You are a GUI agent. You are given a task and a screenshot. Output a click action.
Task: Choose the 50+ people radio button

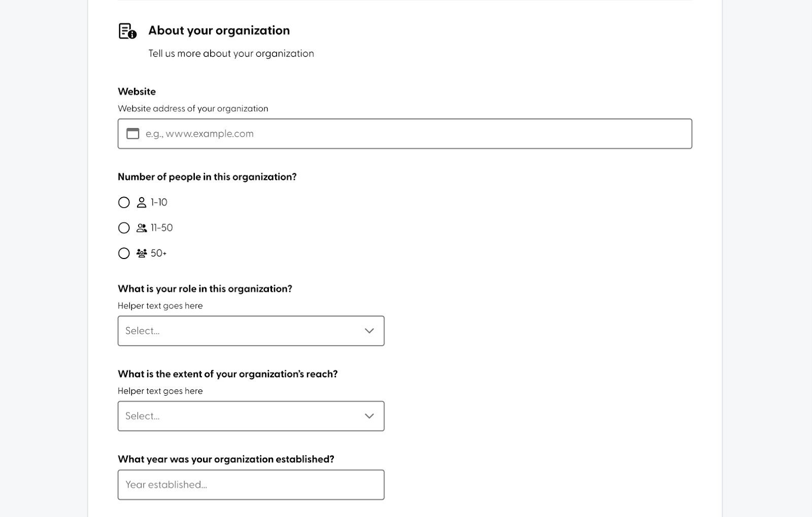(x=124, y=253)
